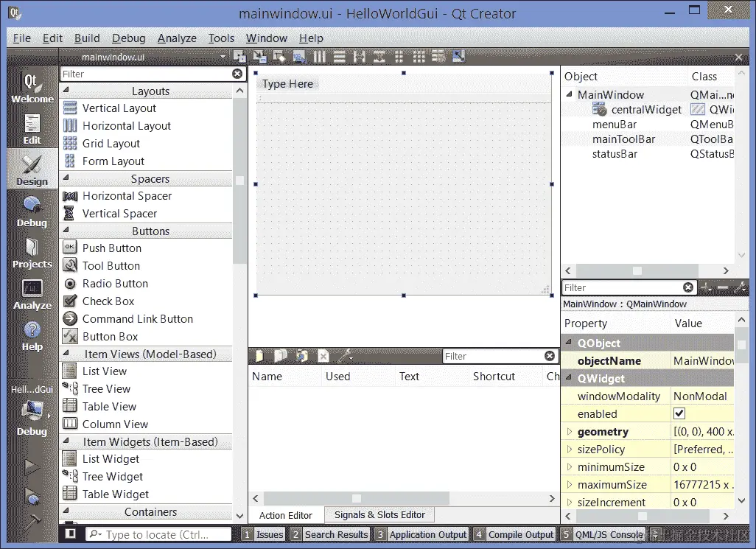The height and width of the screenshot is (549, 756).
Task: Click the Type to locate input field
Action: click(x=158, y=534)
